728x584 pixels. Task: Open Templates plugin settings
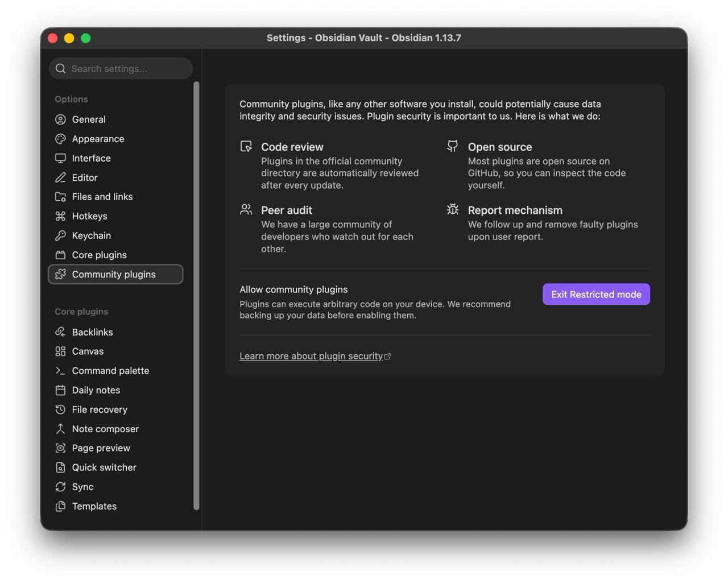pyautogui.click(x=115, y=506)
